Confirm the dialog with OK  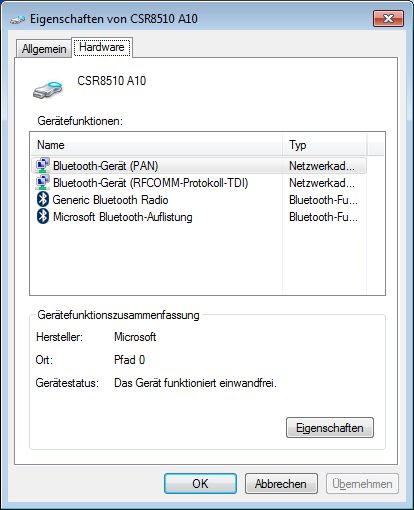click(200, 484)
